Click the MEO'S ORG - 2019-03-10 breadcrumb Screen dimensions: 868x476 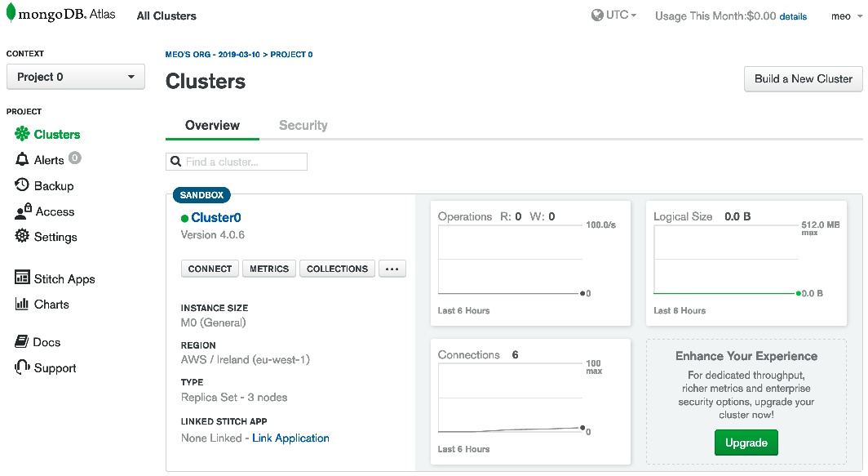tap(213, 55)
